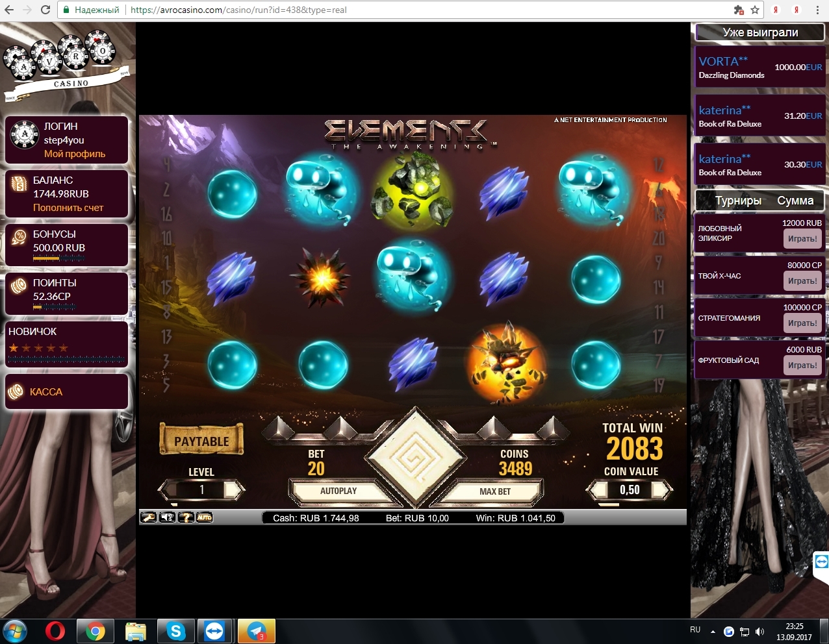
Task: Spin the reels with the center diamond button
Action: tap(415, 458)
